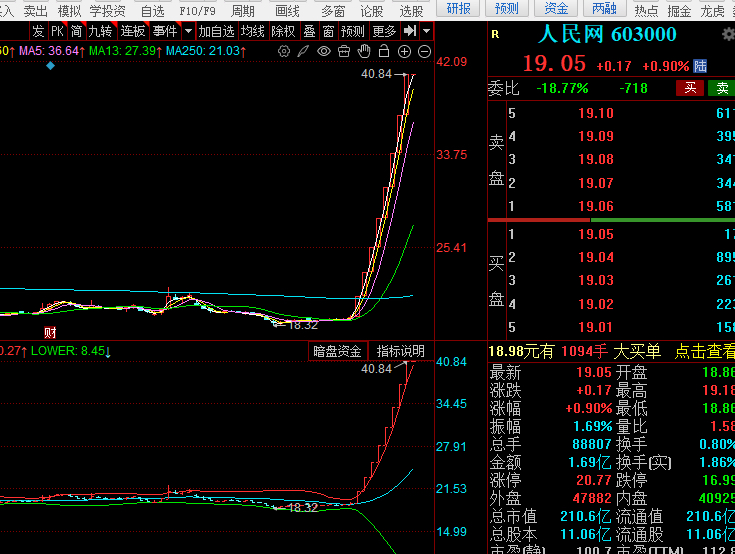Switch to 资金 capital tab

pyautogui.click(x=556, y=8)
